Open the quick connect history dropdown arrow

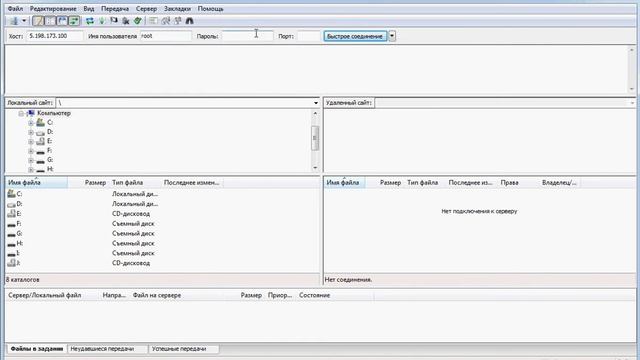tap(392, 36)
